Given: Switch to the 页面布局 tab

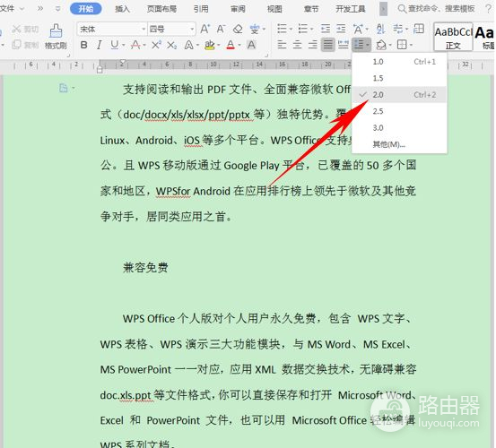Looking at the screenshot, I should pos(161,9).
